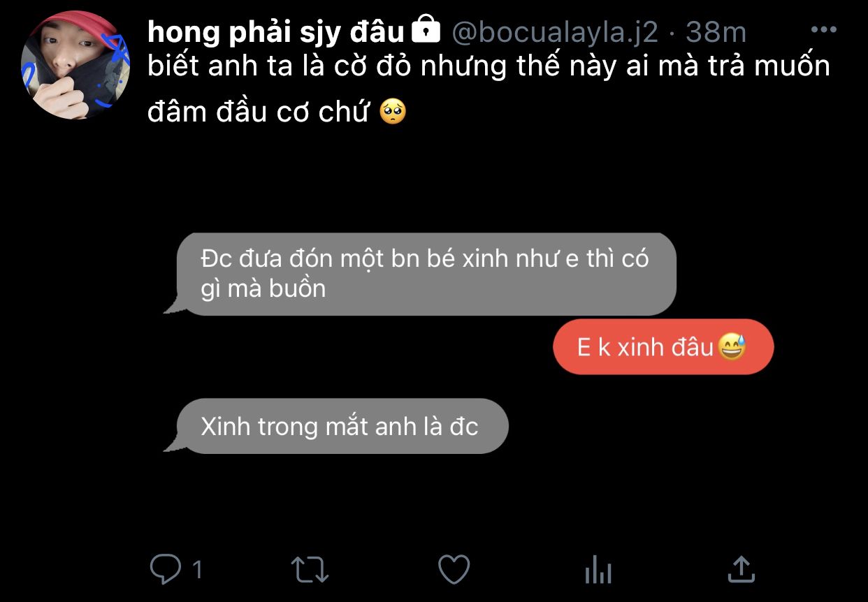Click the padlock icon beside the display name
The height and width of the screenshot is (602, 868).
click(x=425, y=30)
